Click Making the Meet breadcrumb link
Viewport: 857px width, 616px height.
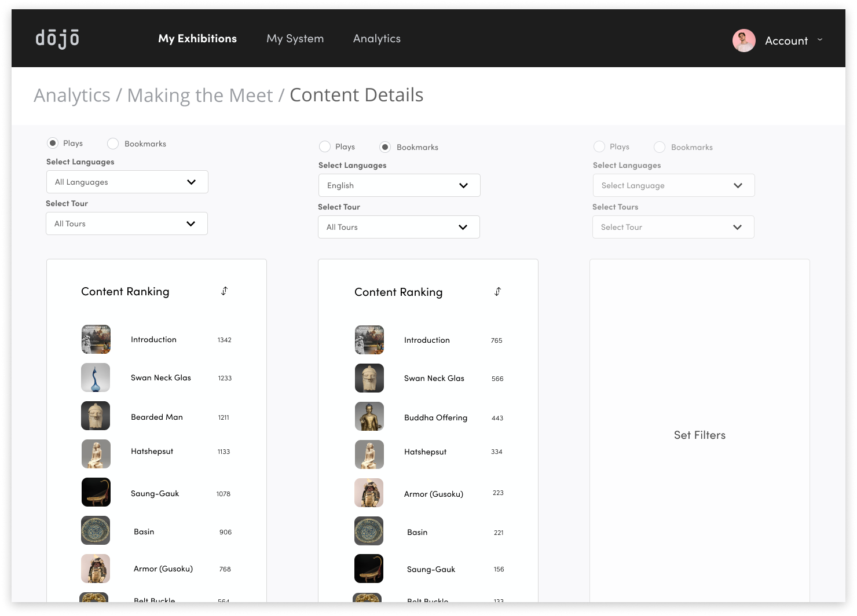coord(200,95)
